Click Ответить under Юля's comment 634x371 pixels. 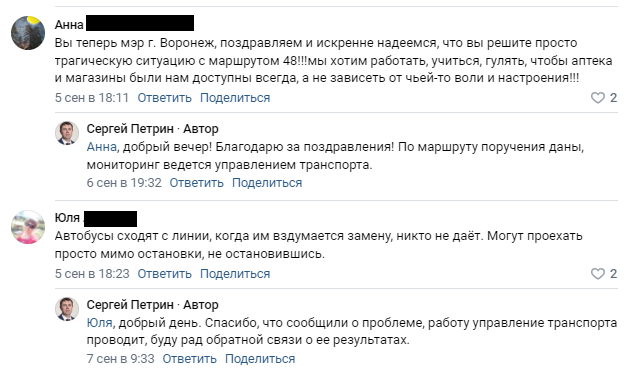click(x=165, y=274)
